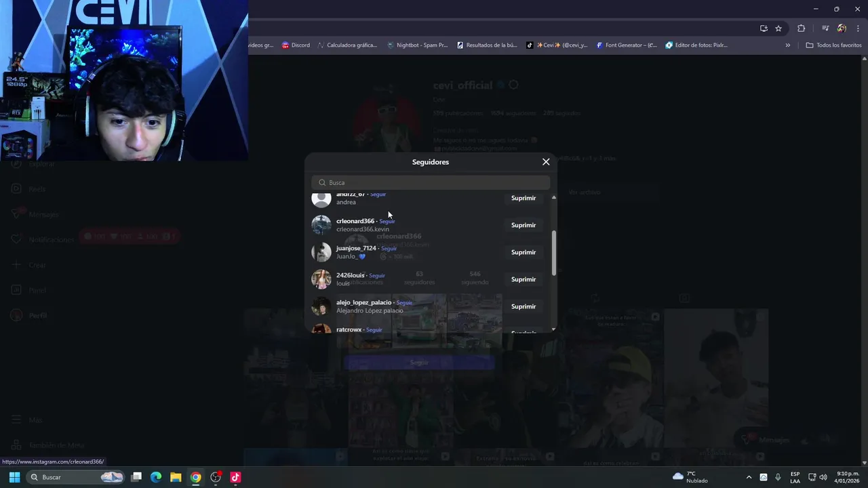Open Microsoft Edge from taskbar

click(x=156, y=477)
